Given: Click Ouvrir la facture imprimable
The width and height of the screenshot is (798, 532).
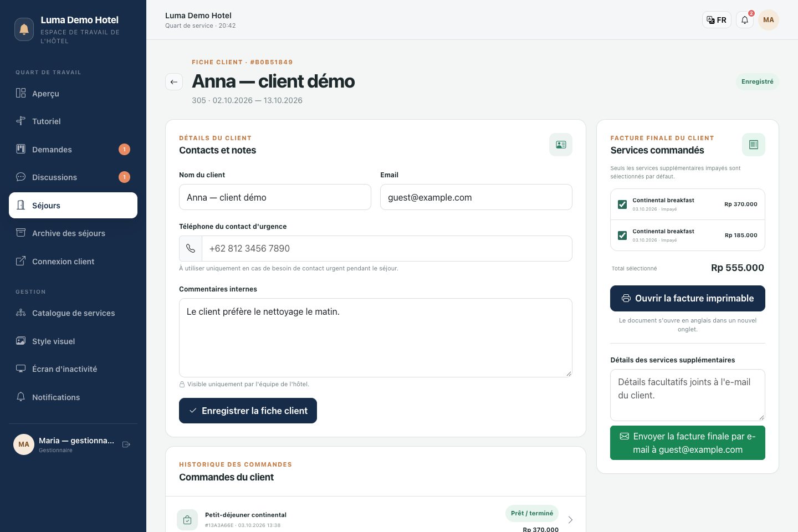Looking at the screenshot, I should click(x=688, y=299).
